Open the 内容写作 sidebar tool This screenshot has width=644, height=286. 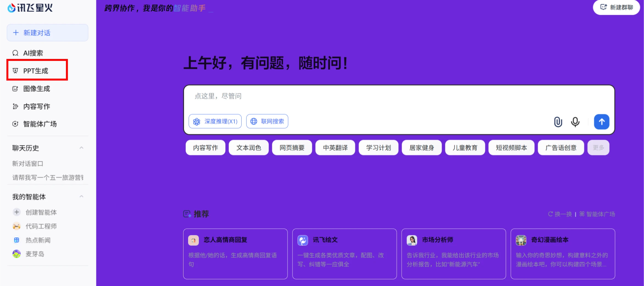tap(36, 106)
